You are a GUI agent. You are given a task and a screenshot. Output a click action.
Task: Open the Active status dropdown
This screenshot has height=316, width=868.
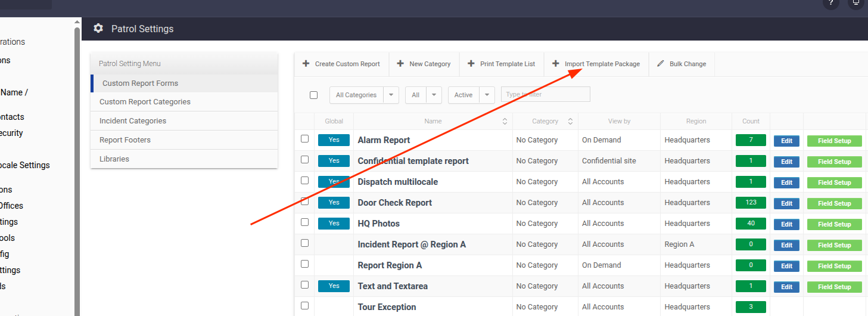click(471, 95)
